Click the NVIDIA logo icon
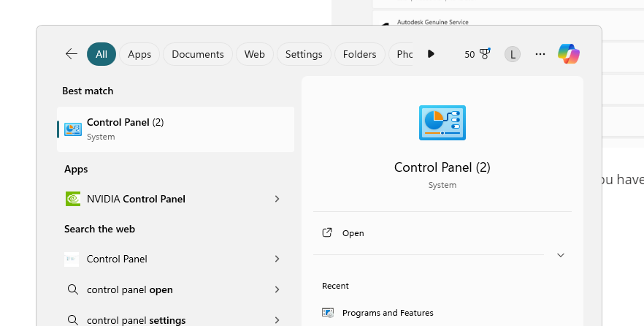The height and width of the screenshot is (326, 644). coord(73,199)
